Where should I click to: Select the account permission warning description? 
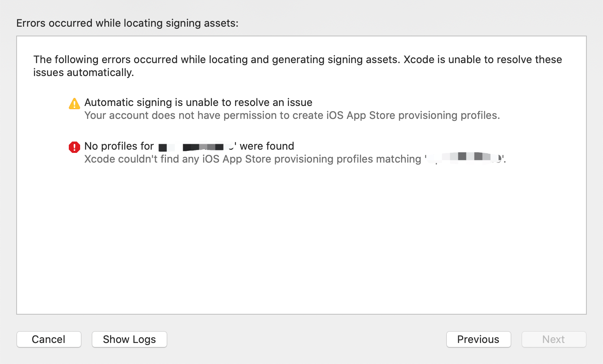(292, 115)
